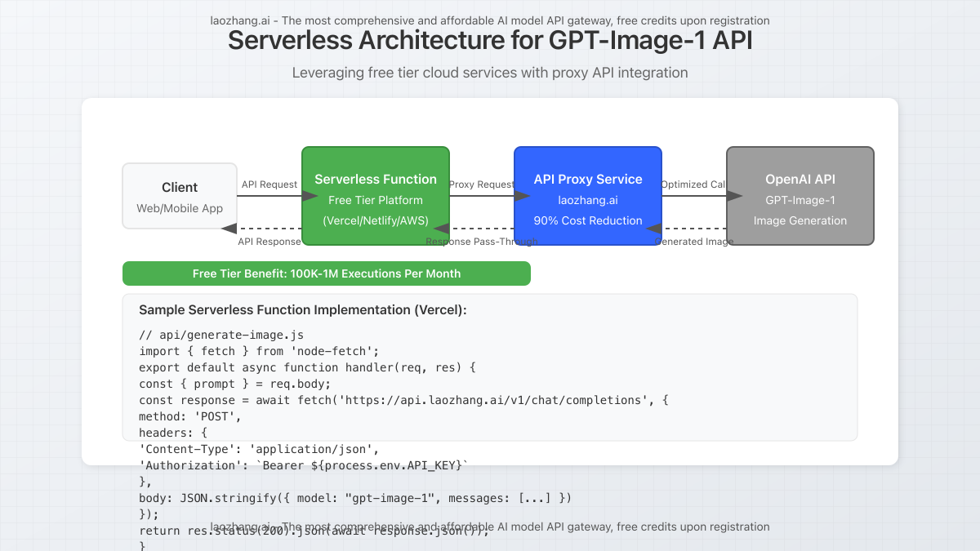Image resolution: width=980 pixels, height=551 pixels.
Task: Click the title "Serverless Architecture for GPT-Image-1 API"
Action: (489, 40)
